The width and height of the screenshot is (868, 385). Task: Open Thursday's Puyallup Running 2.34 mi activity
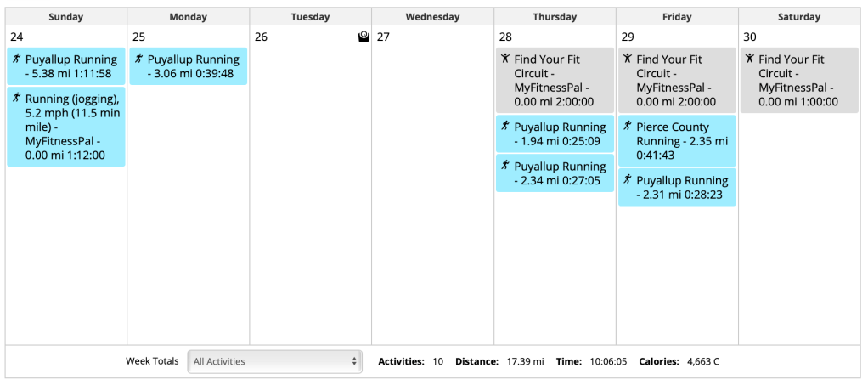click(561, 173)
